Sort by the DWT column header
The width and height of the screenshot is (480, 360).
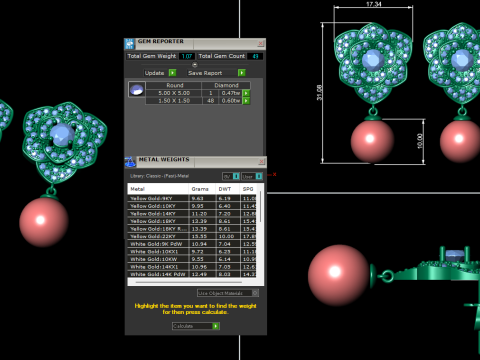(228, 189)
